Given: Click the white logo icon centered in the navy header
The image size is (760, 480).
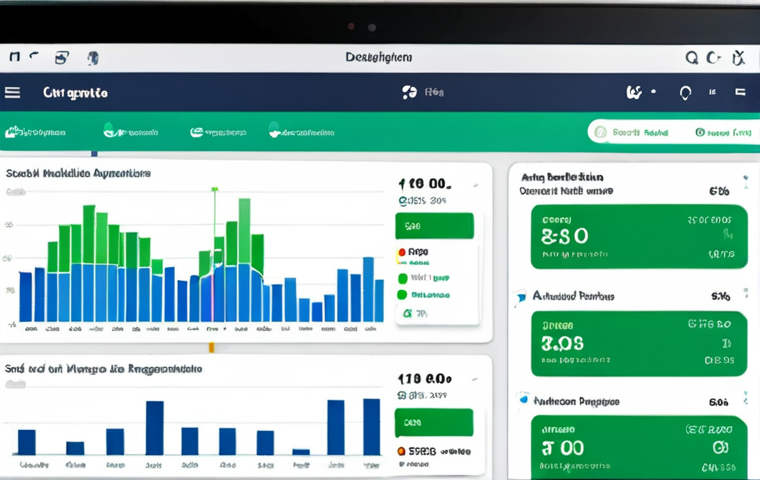Looking at the screenshot, I should pyautogui.click(x=409, y=92).
